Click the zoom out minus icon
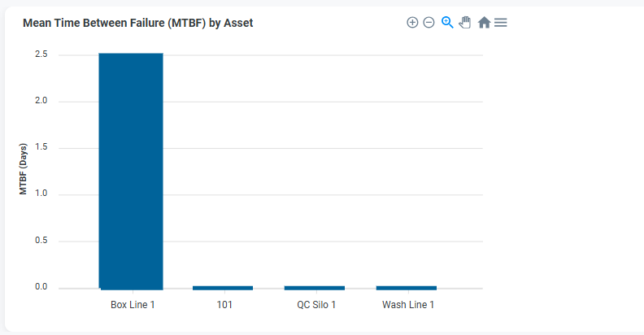The image size is (644, 335). pyautogui.click(x=429, y=23)
